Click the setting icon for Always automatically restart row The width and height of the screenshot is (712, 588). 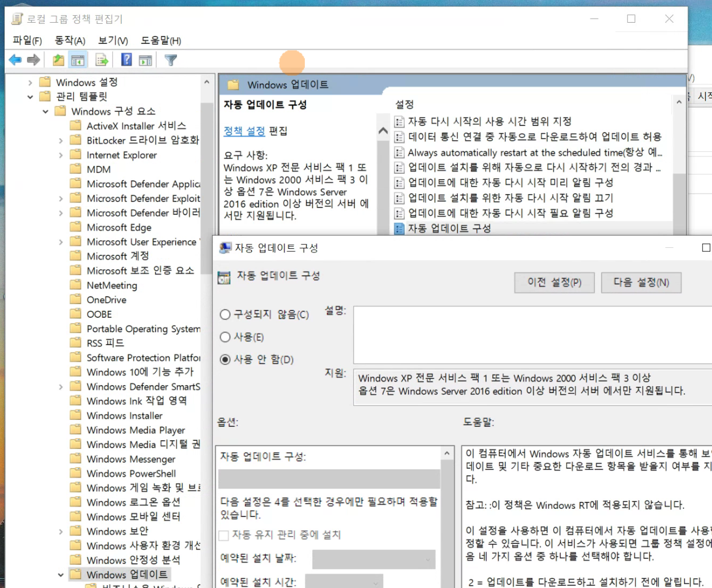(x=399, y=152)
